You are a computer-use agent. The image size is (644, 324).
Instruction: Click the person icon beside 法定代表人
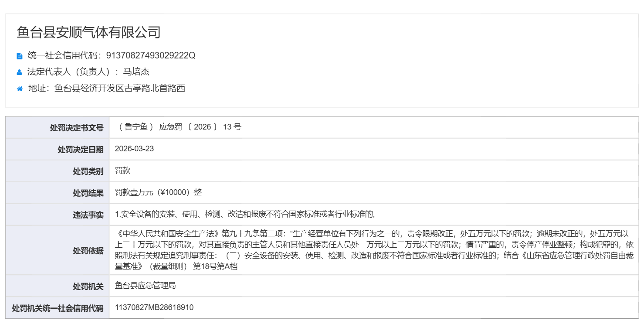pyautogui.click(x=19, y=72)
